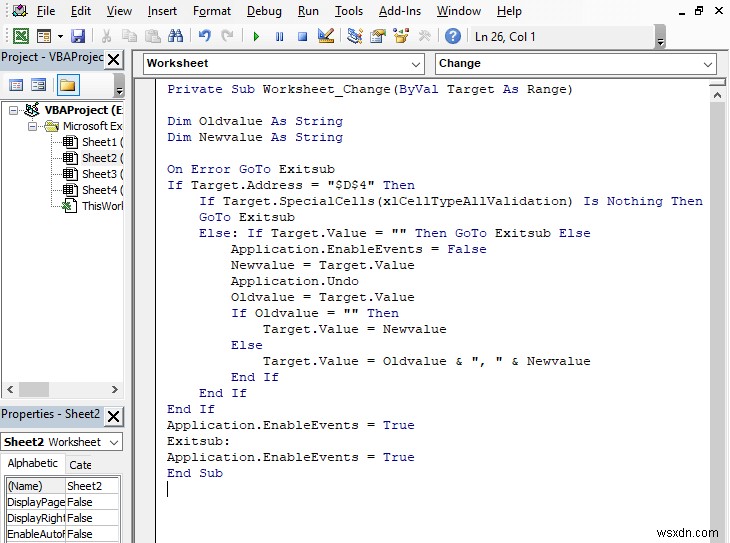Select Sheet1 in the project tree
Image resolution: width=730 pixels, height=543 pixels.
[x=93, y=142]
